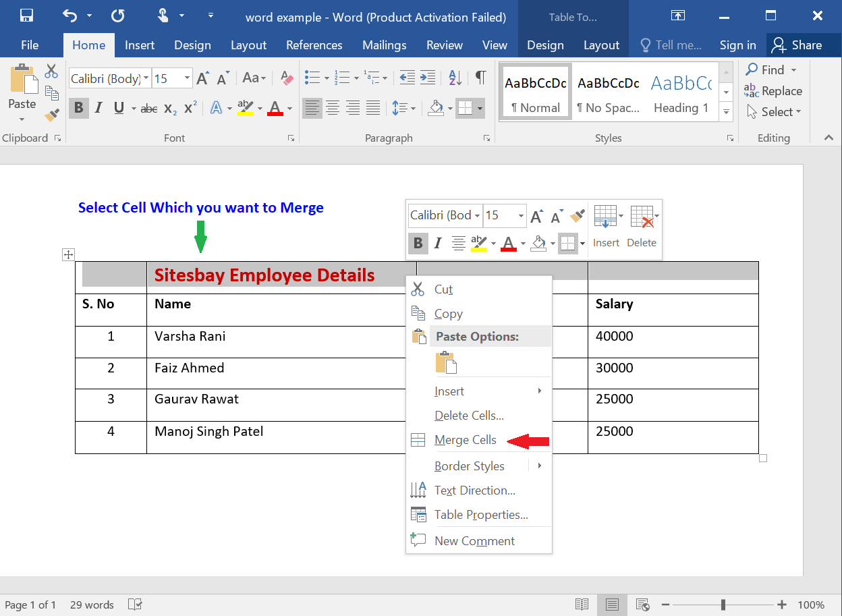Click Replace in Editing group

(x=773, y=91)
